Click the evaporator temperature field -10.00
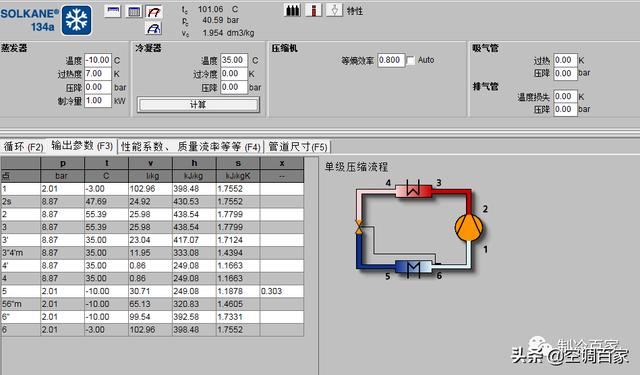This screenshot has width=640, height=375. tap(98, 60)
